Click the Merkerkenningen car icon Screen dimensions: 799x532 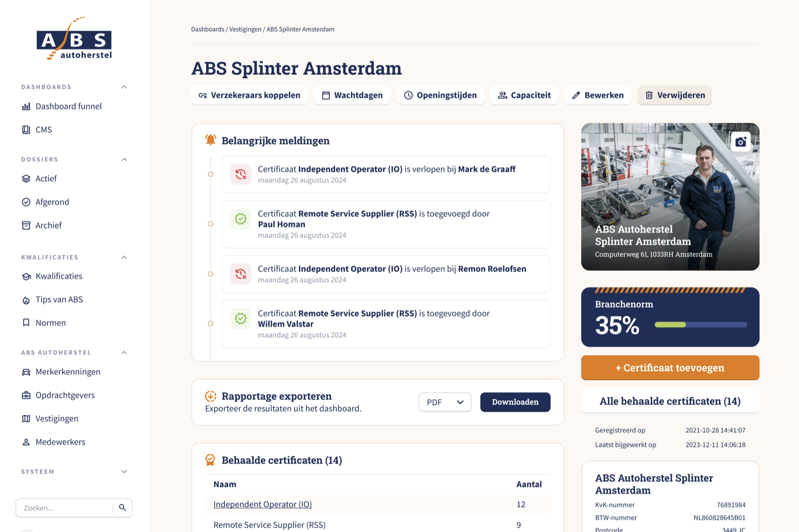[x=26, y=372]
